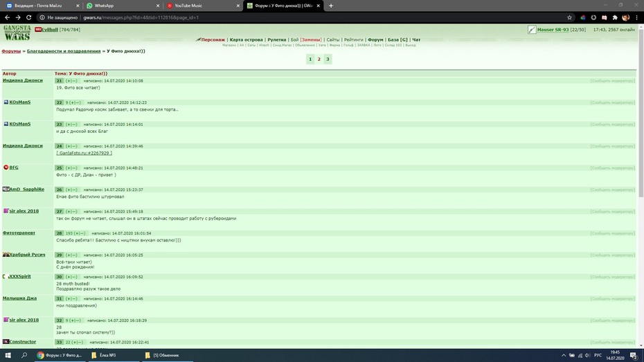Open the Evilball profile link
Screen dimensions: 644x362
pyautogui.click(x=50, y=30)
